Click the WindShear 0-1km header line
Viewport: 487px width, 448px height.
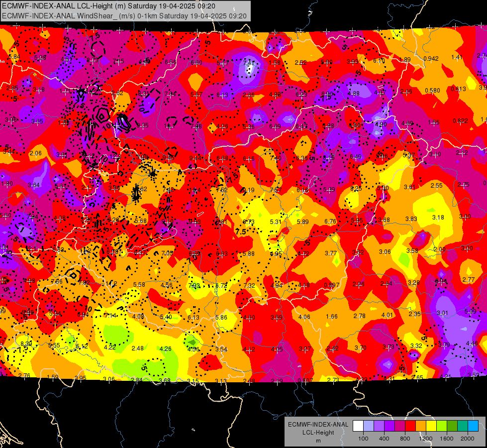124,16
